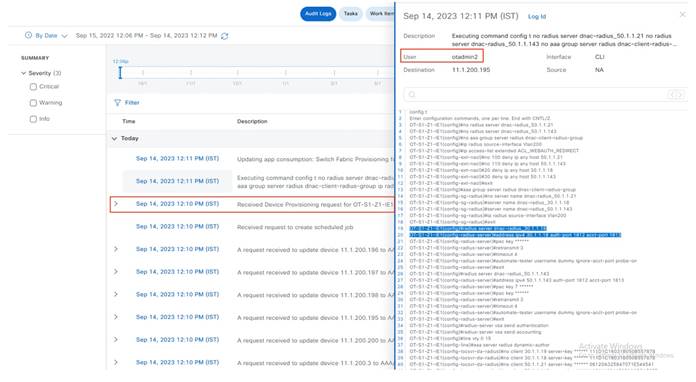Collapse the Today group
The width and height of the screenshot is (696, 382).
tap(115, 138)
